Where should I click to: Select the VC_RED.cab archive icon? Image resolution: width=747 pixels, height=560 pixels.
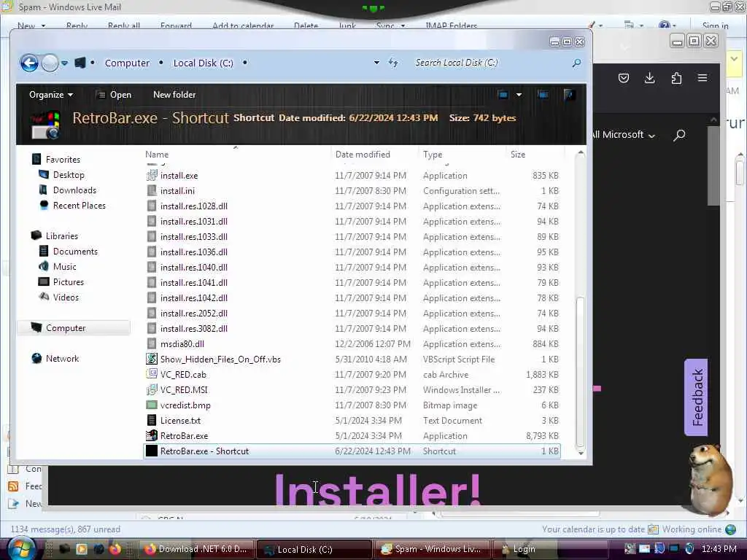tap(152, 374)
